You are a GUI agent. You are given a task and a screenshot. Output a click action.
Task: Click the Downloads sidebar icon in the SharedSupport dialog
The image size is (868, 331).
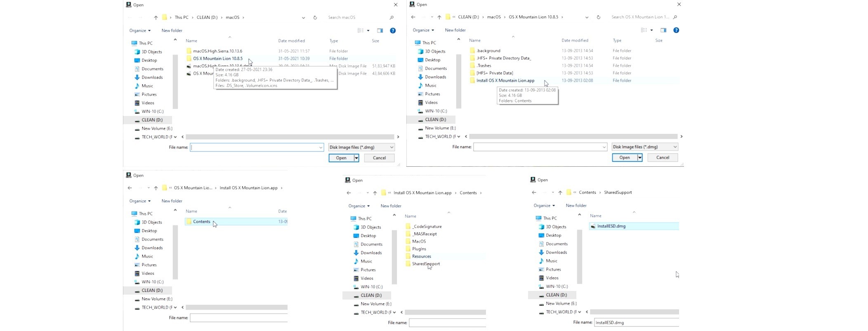coord(542,252)
